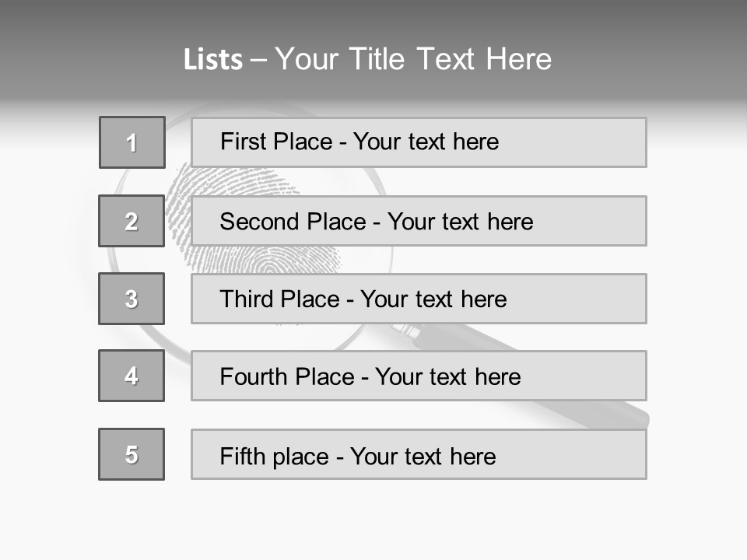Click the words 'Third Place' in list
747x560 pixels.
279,299
